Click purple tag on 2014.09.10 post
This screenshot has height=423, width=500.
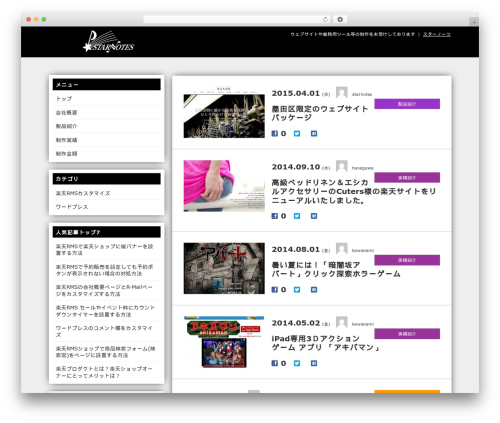click(407, 178)
